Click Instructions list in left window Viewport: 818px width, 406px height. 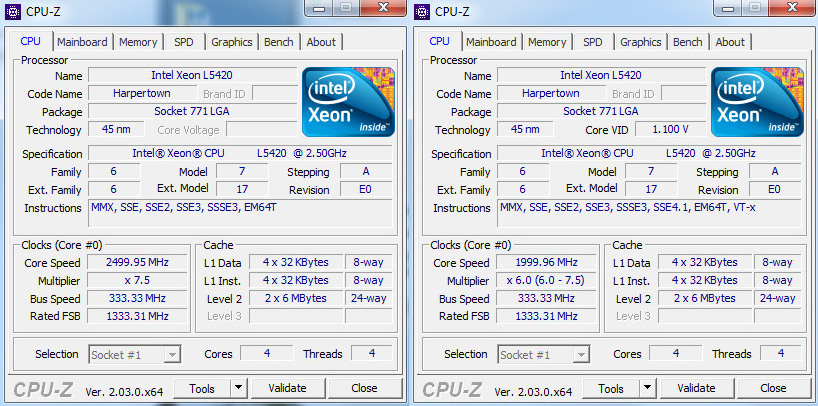coord(240,213)
